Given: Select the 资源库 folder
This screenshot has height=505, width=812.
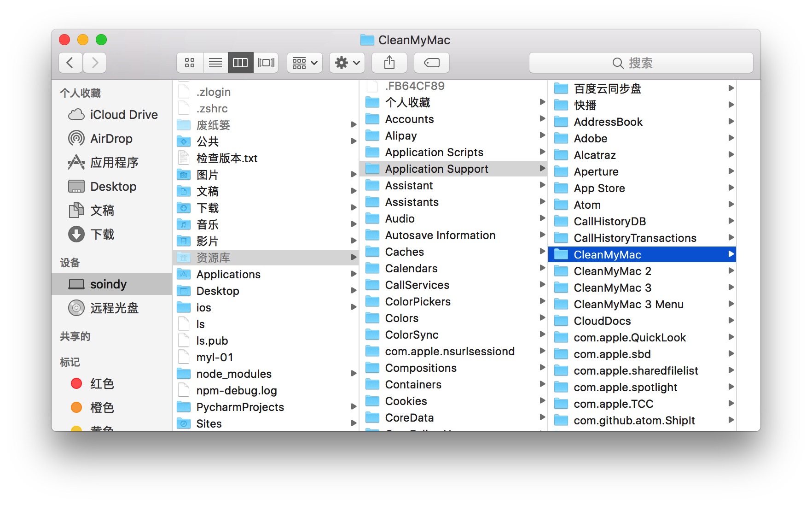Looking at the screenshot, I should click(266, 258).
